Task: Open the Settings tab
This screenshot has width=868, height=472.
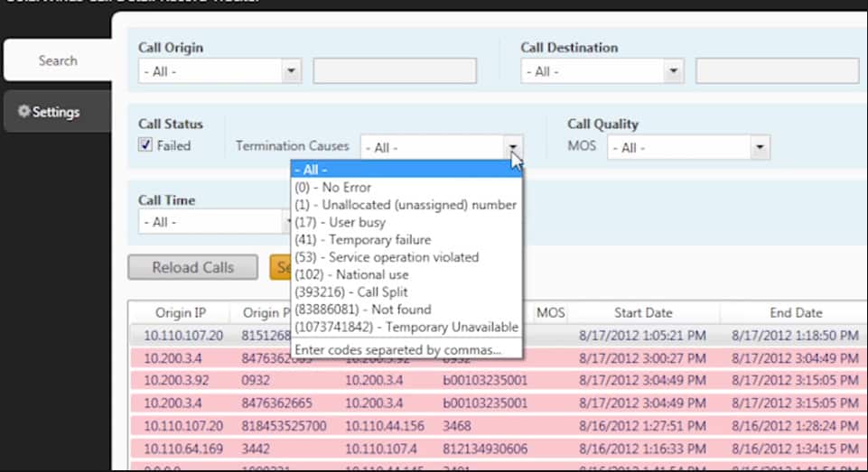Action: tap(58, 112)
